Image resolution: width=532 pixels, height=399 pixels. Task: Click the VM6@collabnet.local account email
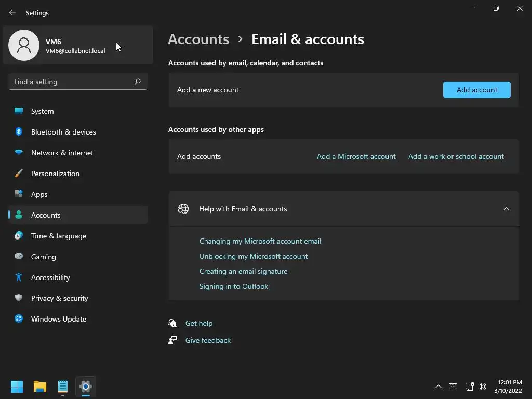[x=75, y=51]
